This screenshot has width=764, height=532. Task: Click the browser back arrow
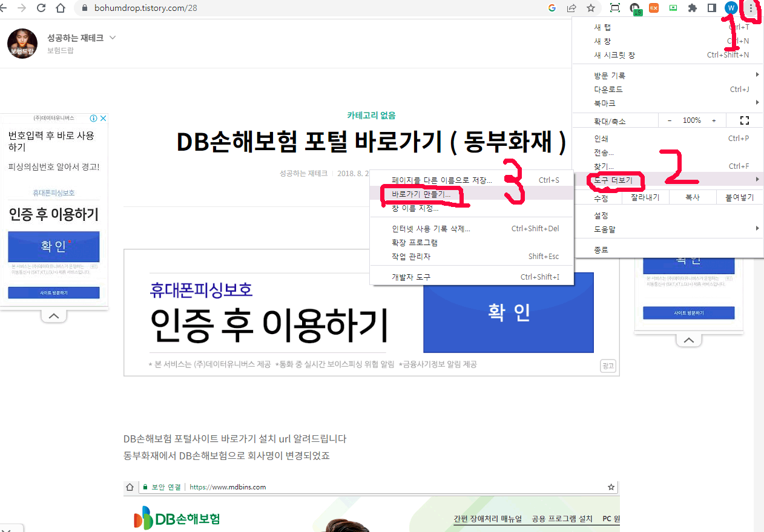(2, 8)
